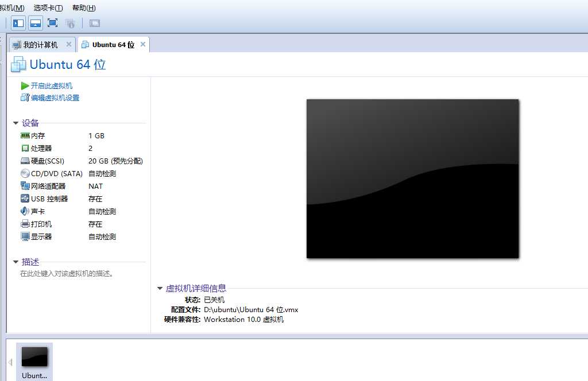
Task: Click the CD/DVD (SATA) disc icon
Action: 25,173
